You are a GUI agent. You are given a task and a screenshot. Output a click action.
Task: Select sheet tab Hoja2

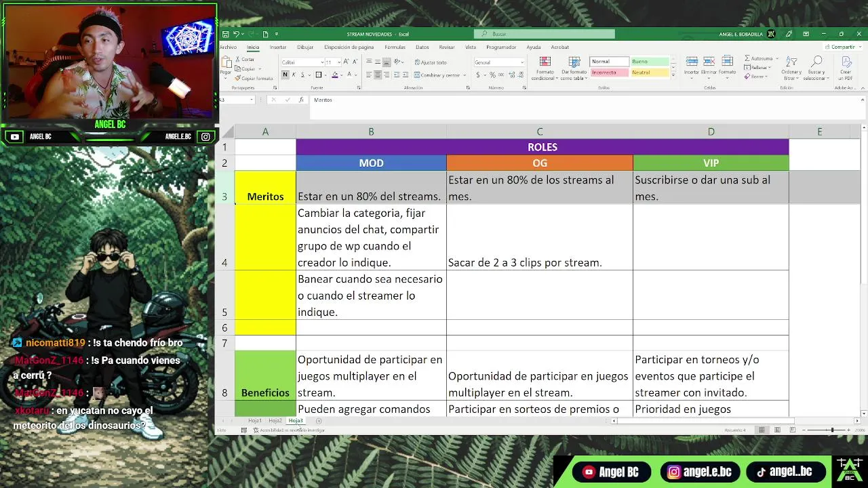point(275,421)
